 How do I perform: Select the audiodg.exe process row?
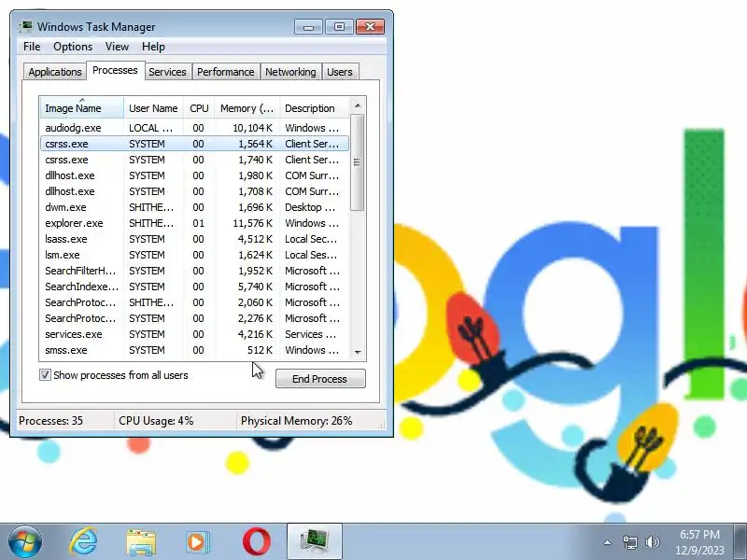tap(194, 128)
